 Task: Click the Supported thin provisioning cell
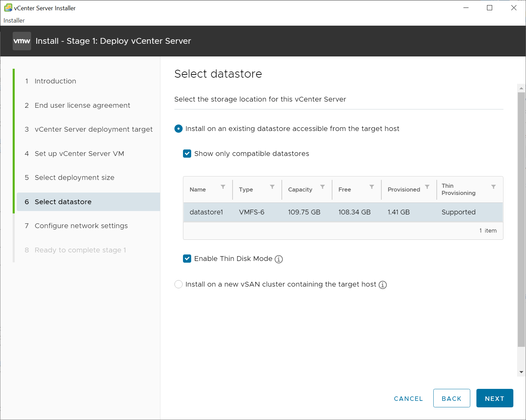coord(458,212)
